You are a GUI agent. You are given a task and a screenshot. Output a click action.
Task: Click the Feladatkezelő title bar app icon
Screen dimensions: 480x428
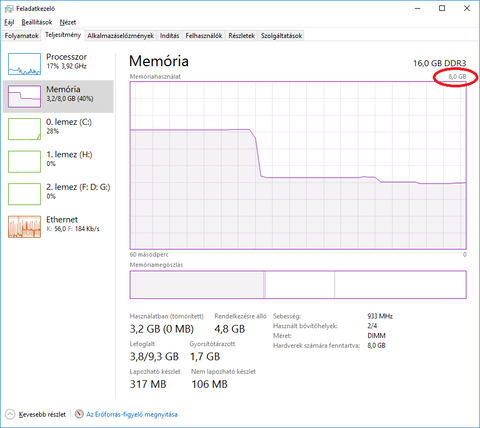pos(9,8)
